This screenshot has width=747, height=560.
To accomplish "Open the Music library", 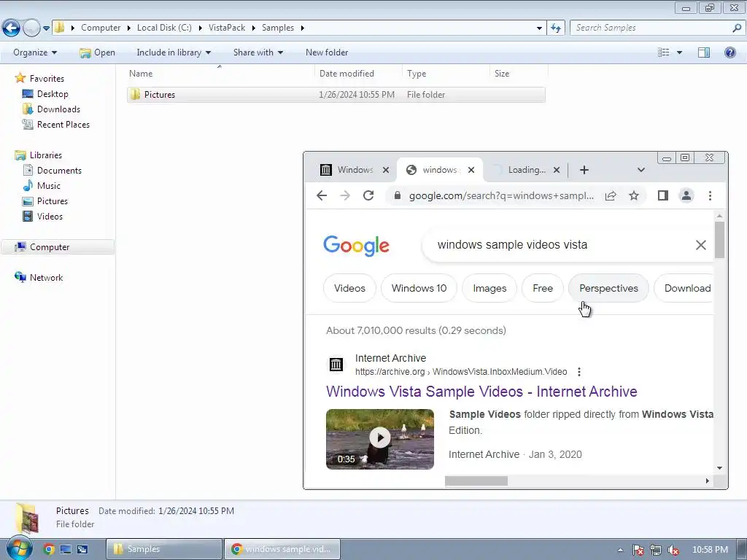I will tap(49, 186).
